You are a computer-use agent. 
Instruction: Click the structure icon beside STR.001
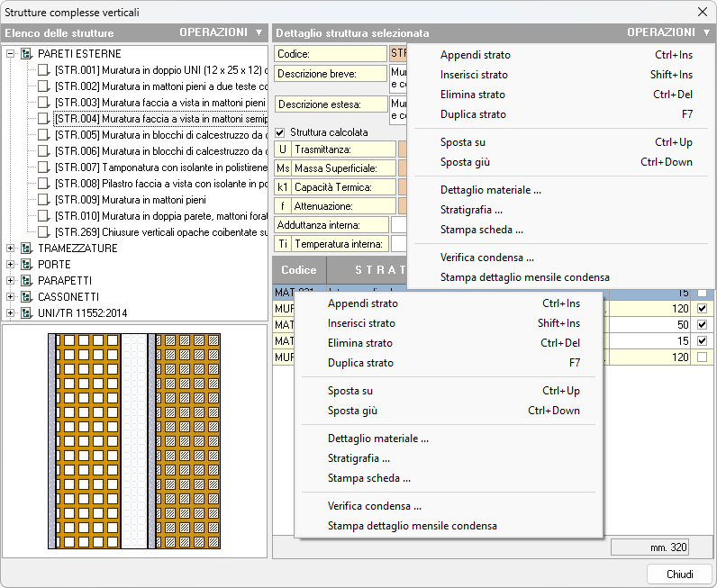tap(43, 70)
